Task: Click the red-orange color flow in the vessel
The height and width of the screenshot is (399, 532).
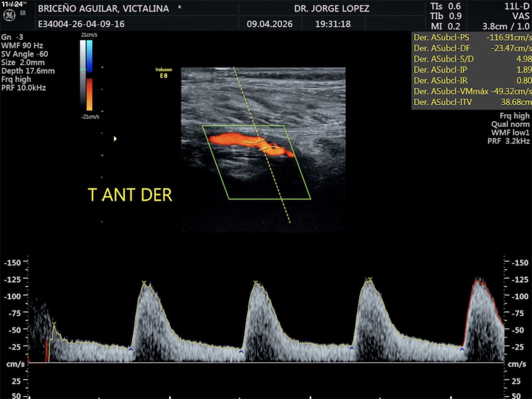Action: pyautogui.click(x=230, y=139)
